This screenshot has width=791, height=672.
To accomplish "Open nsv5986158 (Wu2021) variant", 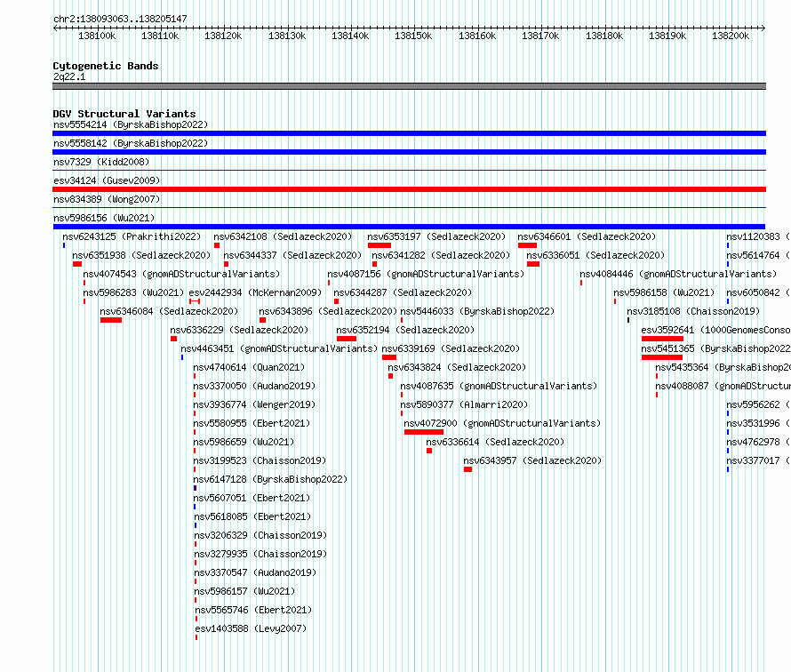I will pyautogui.click(x=665, y=292).
